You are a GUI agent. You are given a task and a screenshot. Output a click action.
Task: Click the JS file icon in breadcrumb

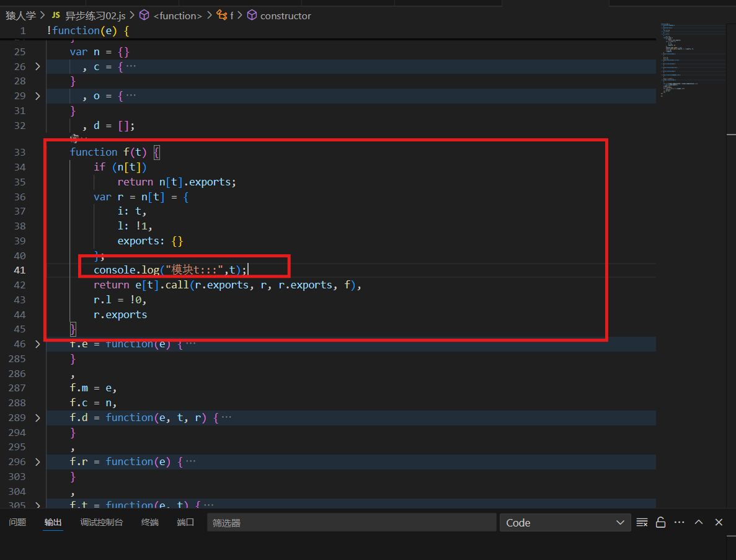56,15
